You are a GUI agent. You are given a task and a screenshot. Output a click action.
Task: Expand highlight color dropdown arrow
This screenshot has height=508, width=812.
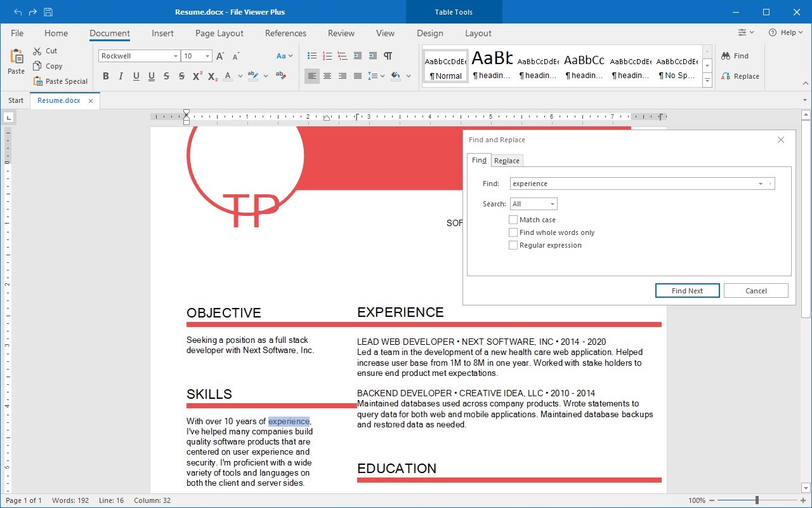click(266, 76)
